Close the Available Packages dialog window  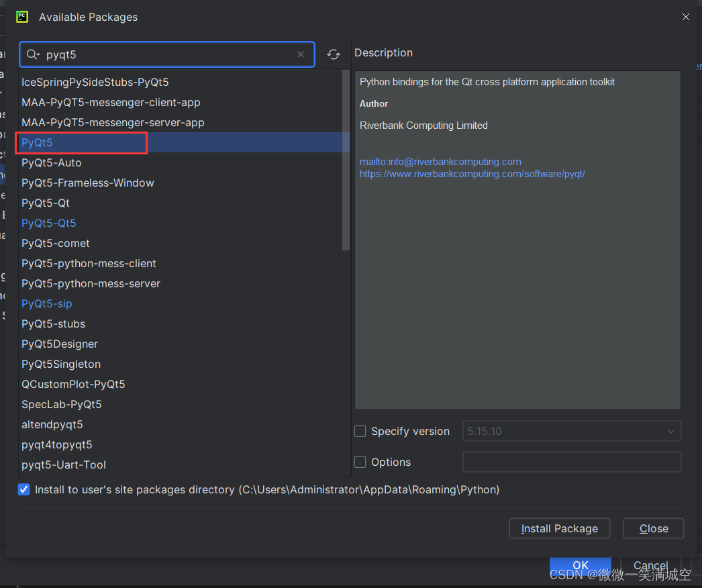685,17
